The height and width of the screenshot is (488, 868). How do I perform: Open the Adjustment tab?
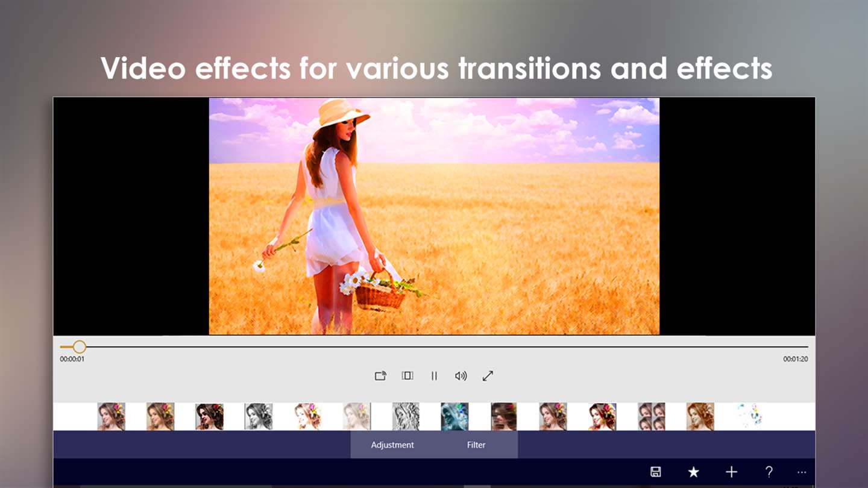click(392, 445)
